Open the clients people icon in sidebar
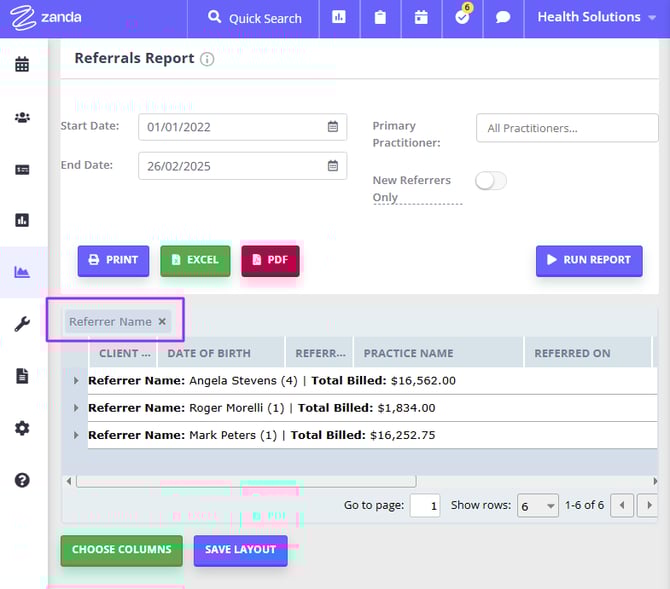 [x=22, y=117]
